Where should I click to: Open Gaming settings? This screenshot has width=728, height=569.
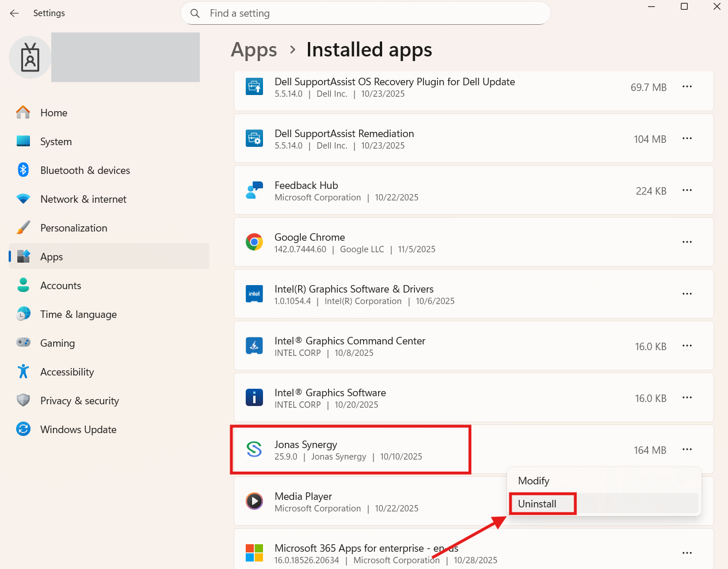pyautogui.click(x=109, y=343)
